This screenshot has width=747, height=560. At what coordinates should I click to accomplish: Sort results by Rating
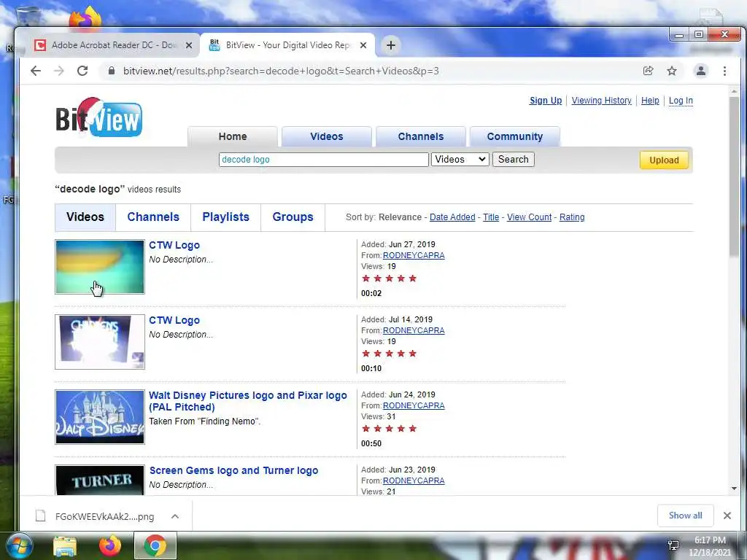[572, 217]
